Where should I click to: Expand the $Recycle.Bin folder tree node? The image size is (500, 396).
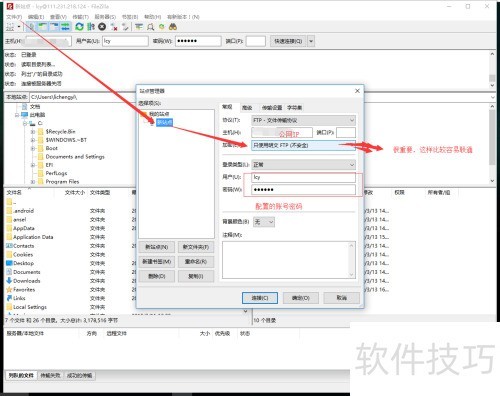point(33,132)
